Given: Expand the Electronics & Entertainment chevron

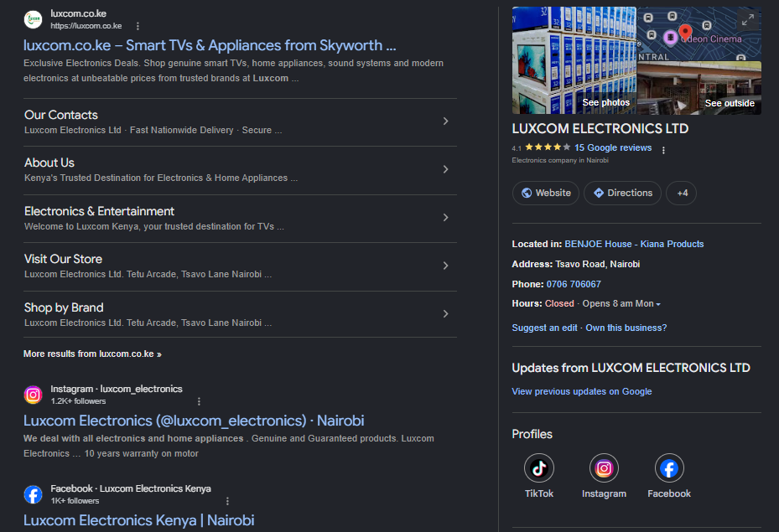Looking at the screenshot, I should pyautogui.click(x=445, y=217).
